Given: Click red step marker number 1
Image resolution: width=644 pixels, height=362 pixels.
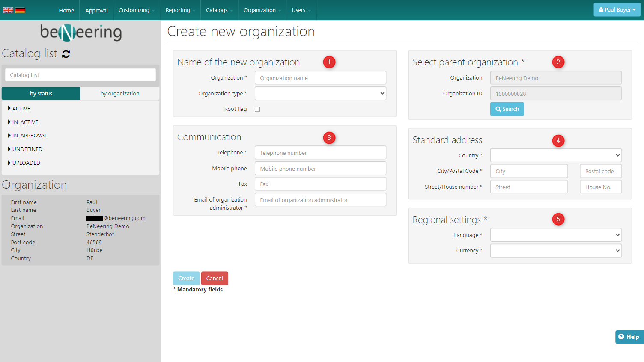Looking at the screenshot, I should point(329,62).
